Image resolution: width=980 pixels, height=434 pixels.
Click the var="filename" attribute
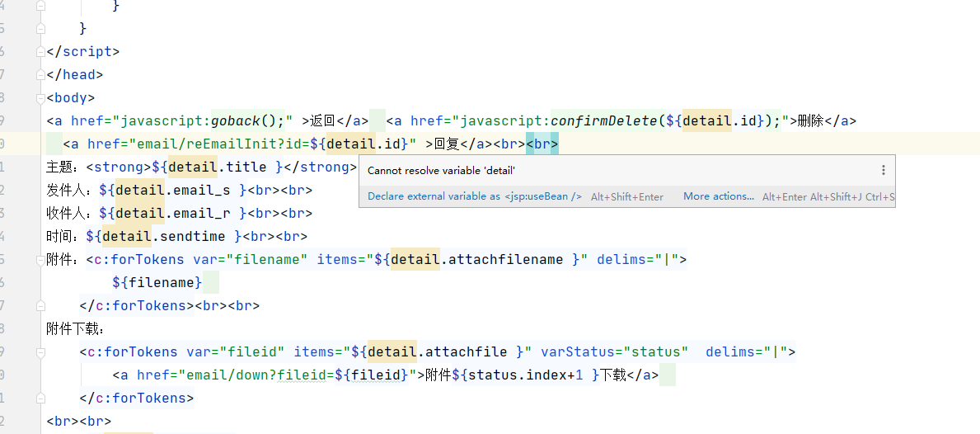250,260
